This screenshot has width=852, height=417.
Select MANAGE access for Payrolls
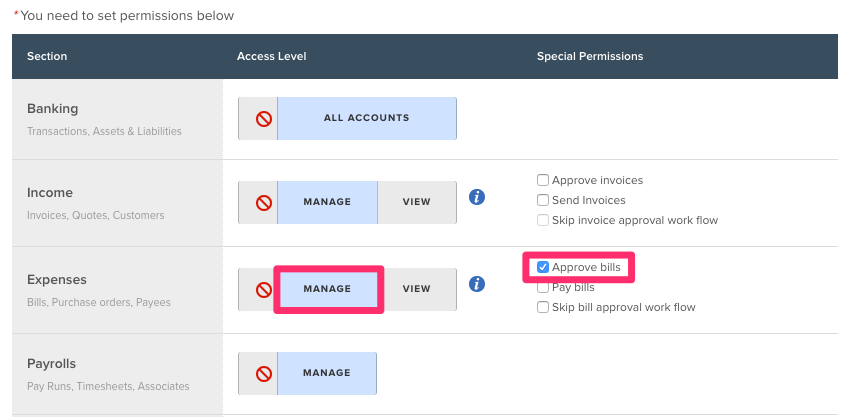coord(327,373)
